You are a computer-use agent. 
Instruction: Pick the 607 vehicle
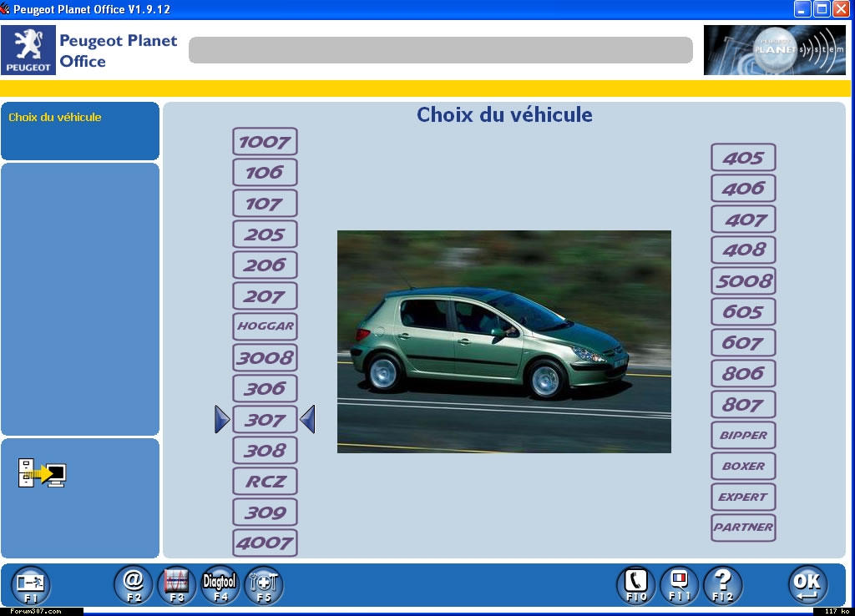(743, 343)
